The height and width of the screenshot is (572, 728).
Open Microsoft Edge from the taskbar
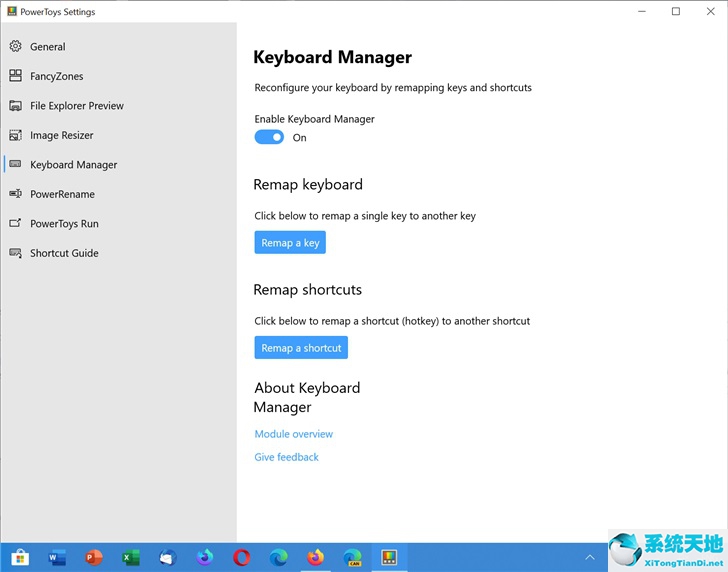(279, 557)
